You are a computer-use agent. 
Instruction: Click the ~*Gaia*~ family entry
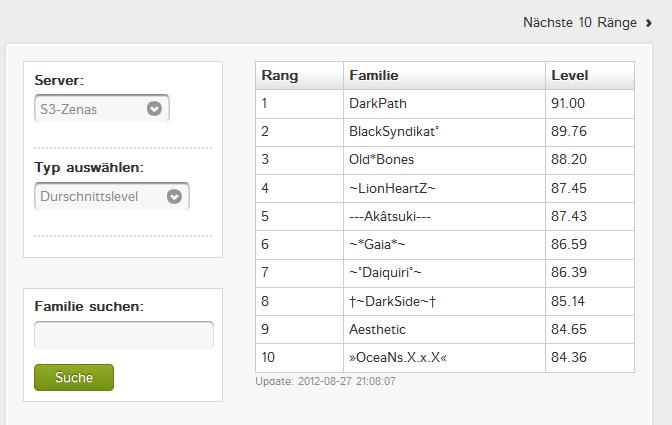(x=377, y=244)
